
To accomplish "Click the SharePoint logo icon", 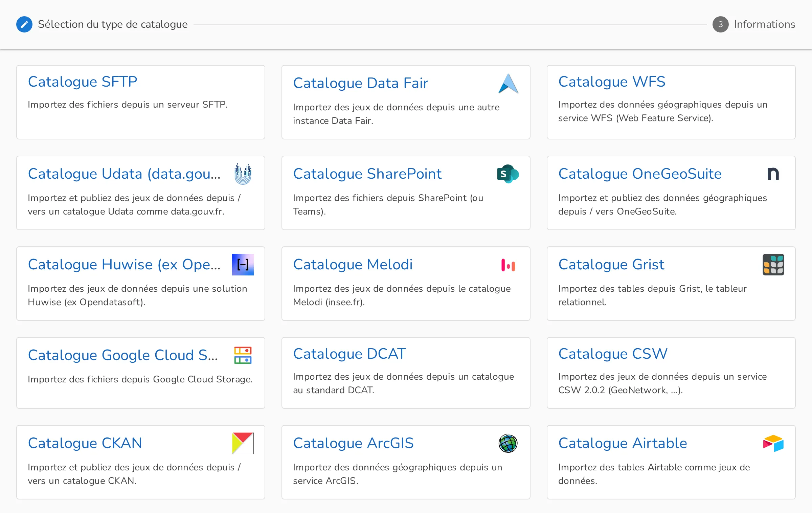I will click(x=508, y=174).
